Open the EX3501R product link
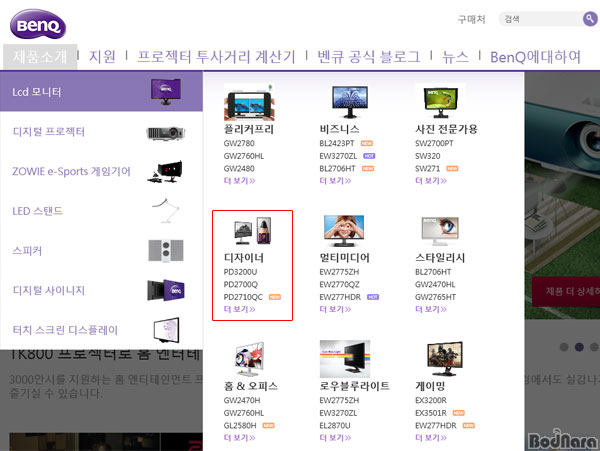The height and width of the screenshot is (451, 600). pyautogui.click(x=431, y=413)
